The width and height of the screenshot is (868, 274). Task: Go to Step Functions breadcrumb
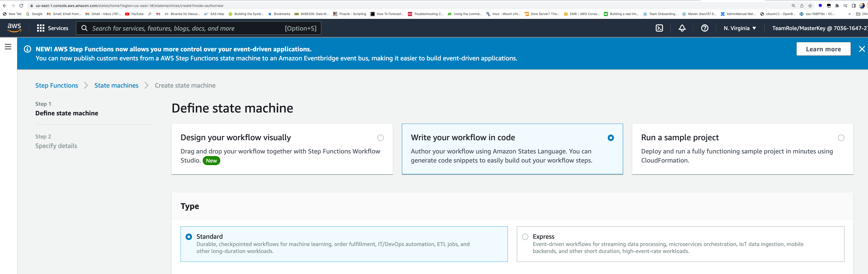pyautogui.click(x=57, y=86)
